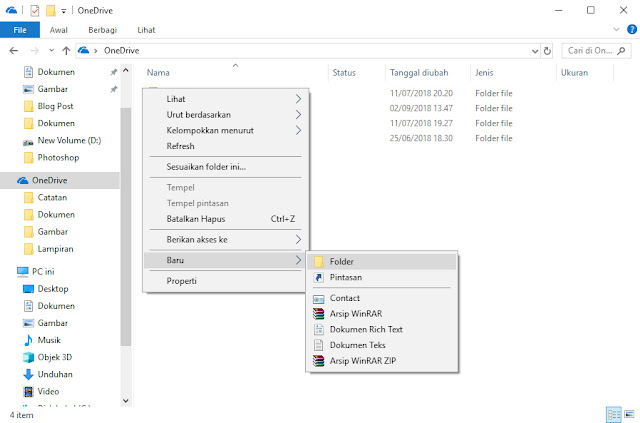Image resolution: width=640 pixels, height=423 pixels.
Task: Switch to the Lihat ribbon tab
Action: click(146, 30)
